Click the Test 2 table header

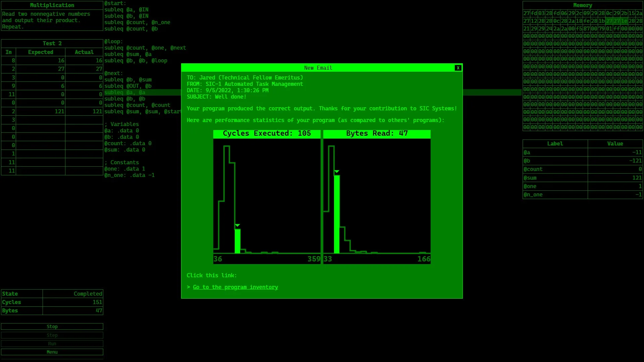pos(52,44)
